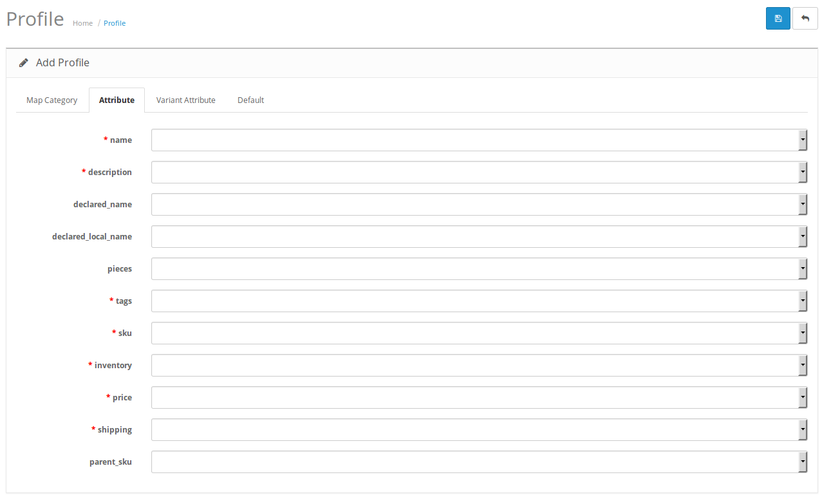Open the pieces dropdown list
This screenshot has height=504, width=831.
(x=479, y=268)
